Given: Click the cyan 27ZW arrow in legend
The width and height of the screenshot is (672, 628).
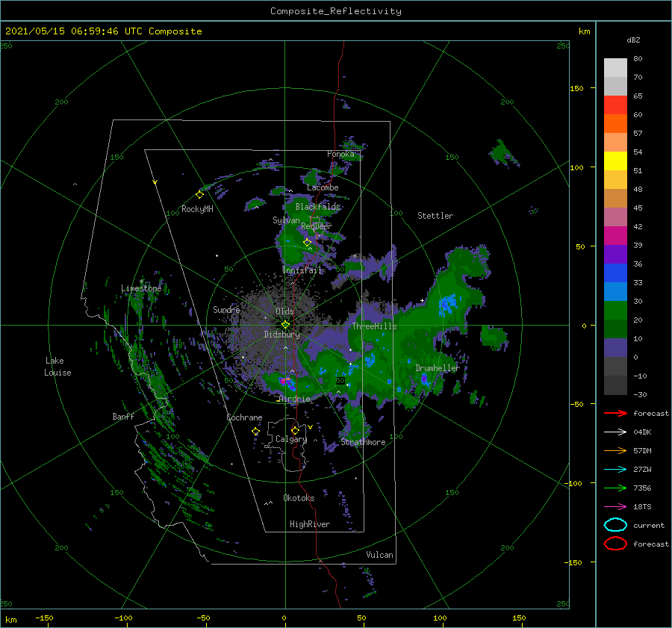Looking at the screenshot, I should coord(615,470).
